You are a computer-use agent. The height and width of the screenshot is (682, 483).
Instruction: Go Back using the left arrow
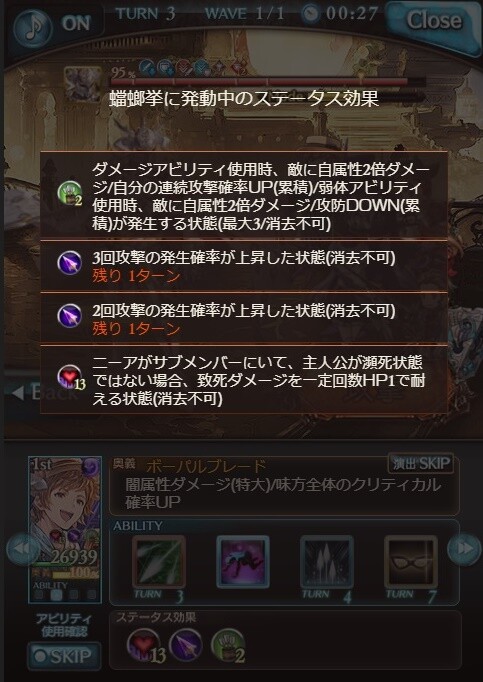pyautogui.click(x=44, y=392)
